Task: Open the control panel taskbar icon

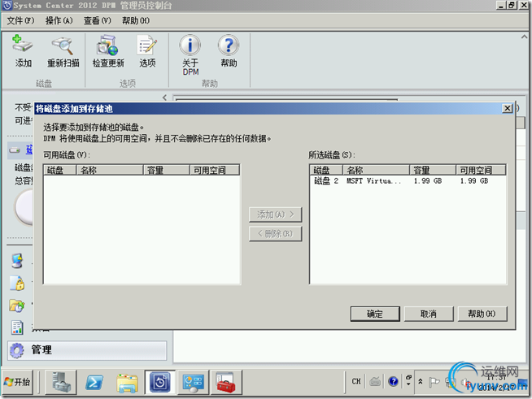Action: click(x=193, y=382)
